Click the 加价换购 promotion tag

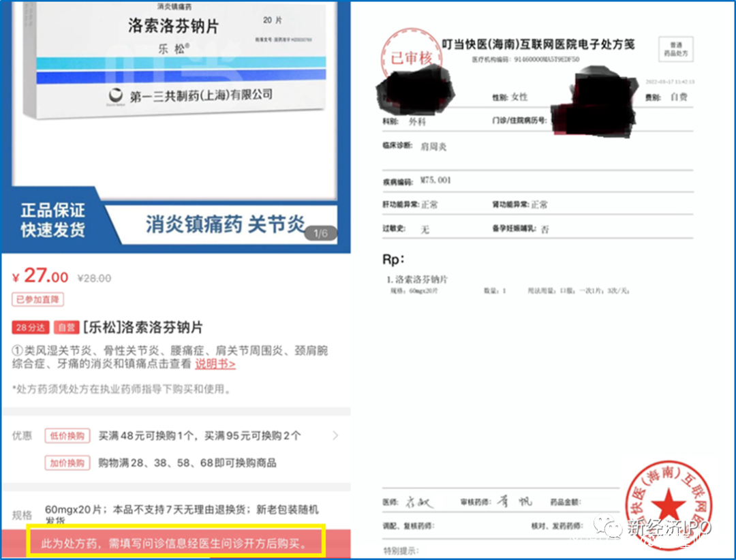click(67, 463)
